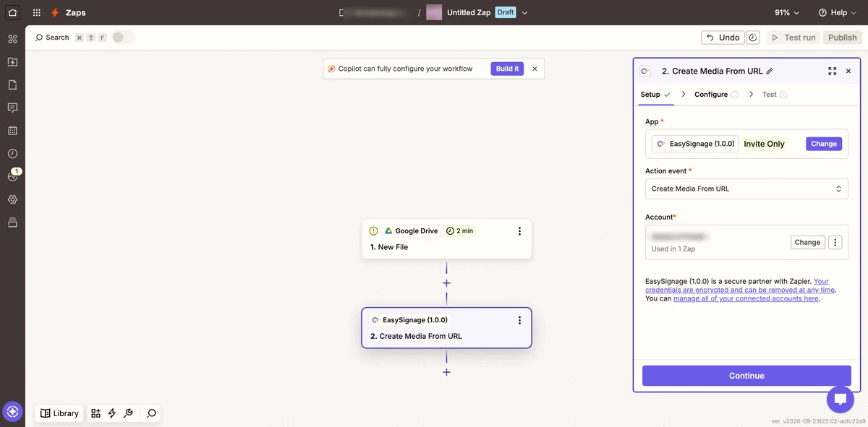
Task: Expand the step panel to full screen
Action: click(x=832, y=72)
